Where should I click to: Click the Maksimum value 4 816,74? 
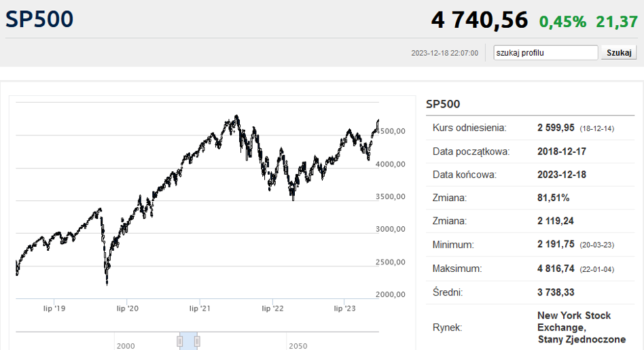point(556,269)
